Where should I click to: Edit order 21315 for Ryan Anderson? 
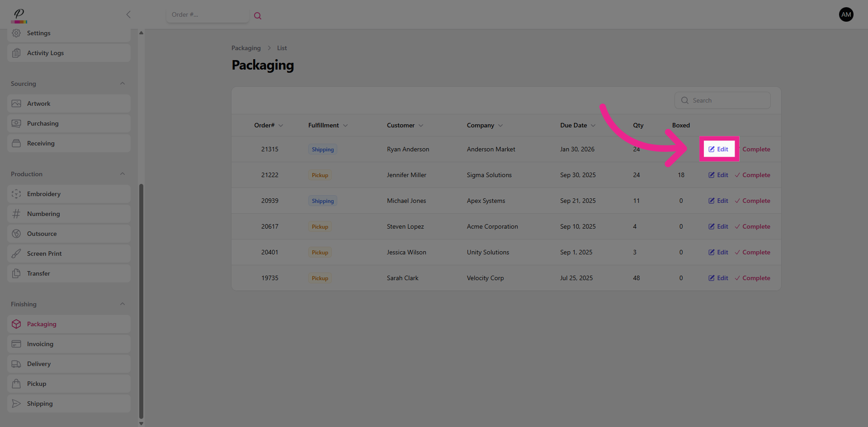tap(718, 149)
